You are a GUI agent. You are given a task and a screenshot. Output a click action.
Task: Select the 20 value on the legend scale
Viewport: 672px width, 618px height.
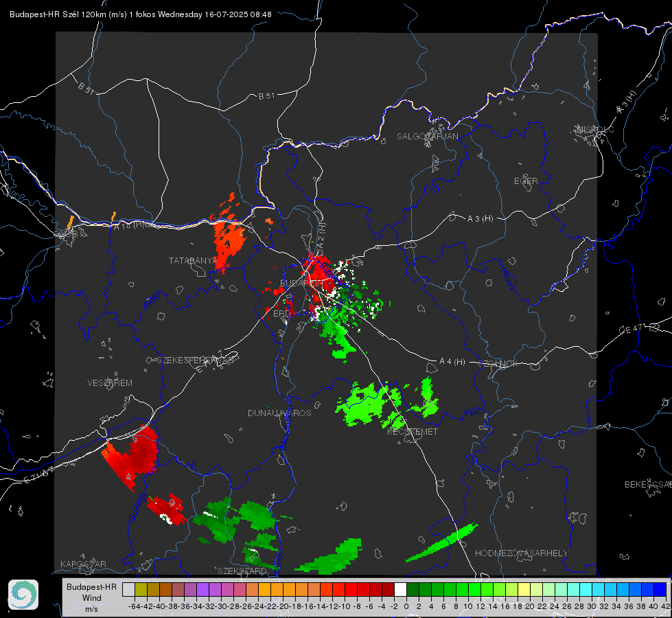[530, 606]
